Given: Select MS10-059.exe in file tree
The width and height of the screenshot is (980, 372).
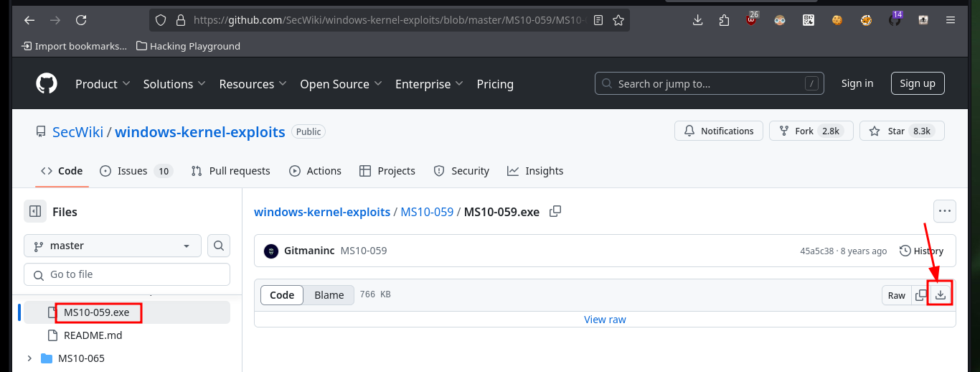Looking at the screenshot, I should pos(127,312).
